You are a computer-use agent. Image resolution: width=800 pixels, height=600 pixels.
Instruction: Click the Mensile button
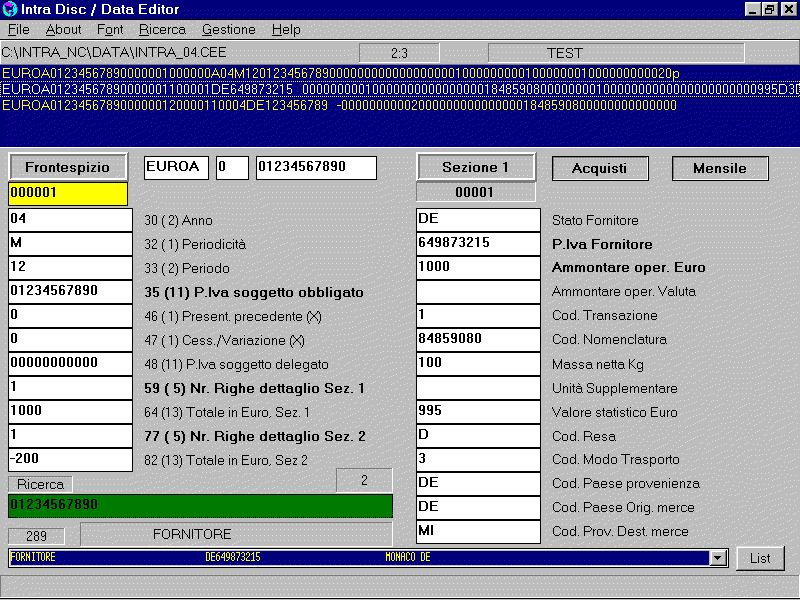coord(720,168)
